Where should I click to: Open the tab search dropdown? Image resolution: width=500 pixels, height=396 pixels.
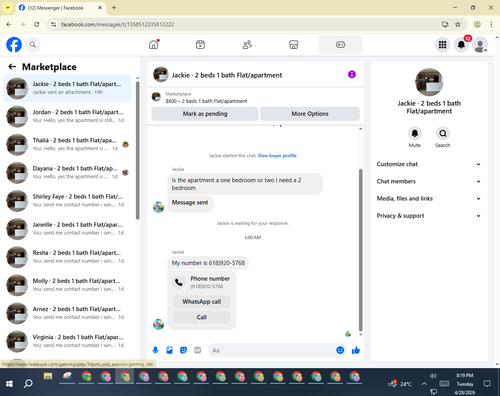coord(8,8)
